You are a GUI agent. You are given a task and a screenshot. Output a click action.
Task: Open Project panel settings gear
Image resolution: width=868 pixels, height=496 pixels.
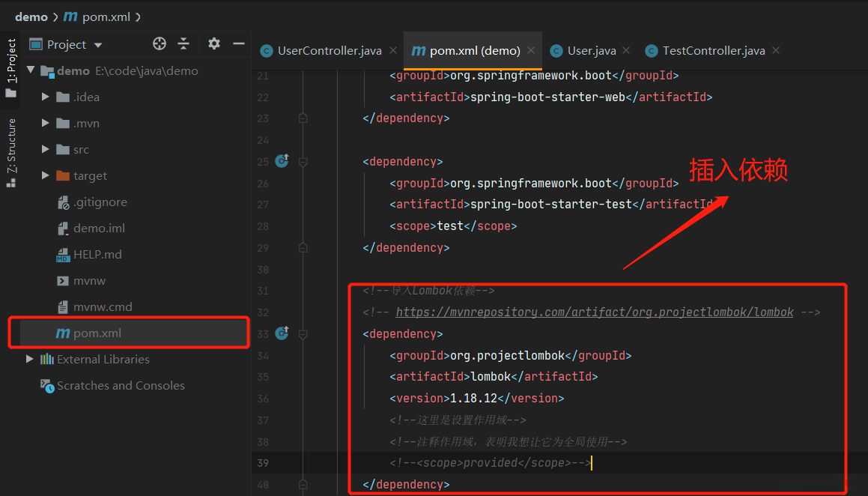pyautogui.click(x=214, y=44)
